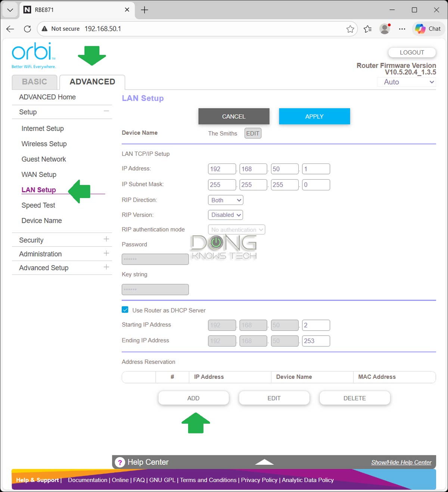The image size is (448, 492).
Task: Add this page to favorites with the star icon
Action: (x=350, y=29)
